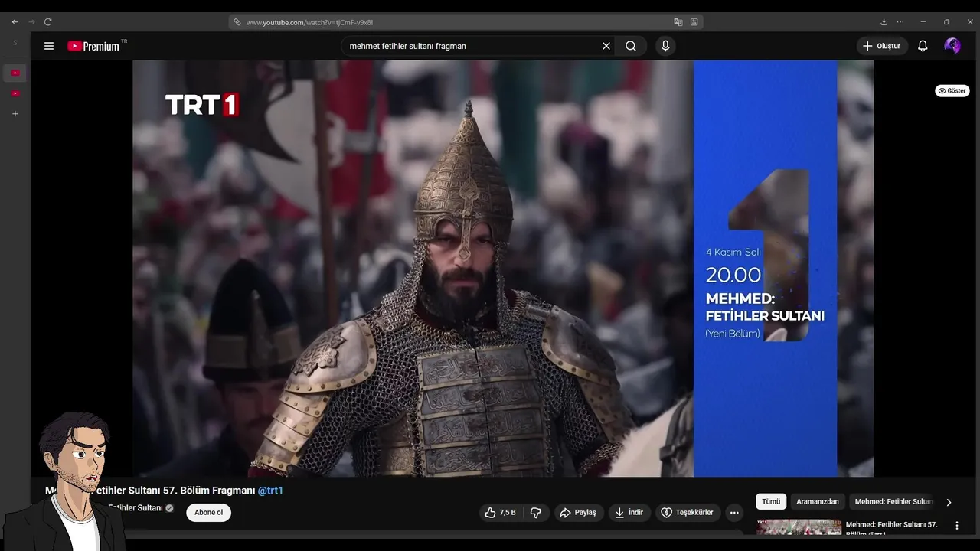
Task: Select first YouTube tab in sidebar
Action: 15,73
